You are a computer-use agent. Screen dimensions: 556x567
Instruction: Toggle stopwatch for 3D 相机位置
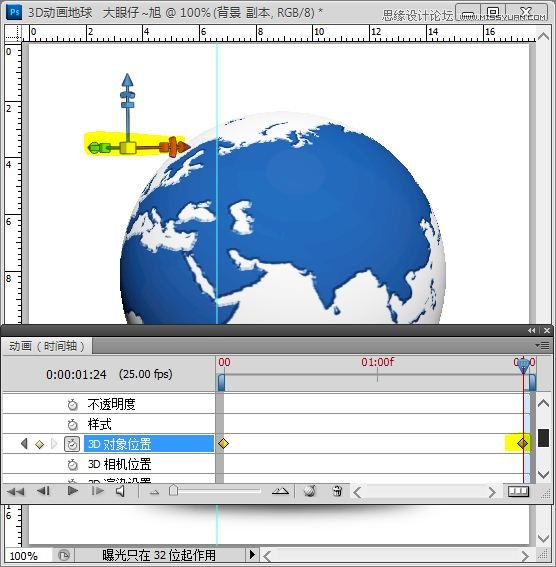pyautogui.click(x=73, y=464)
